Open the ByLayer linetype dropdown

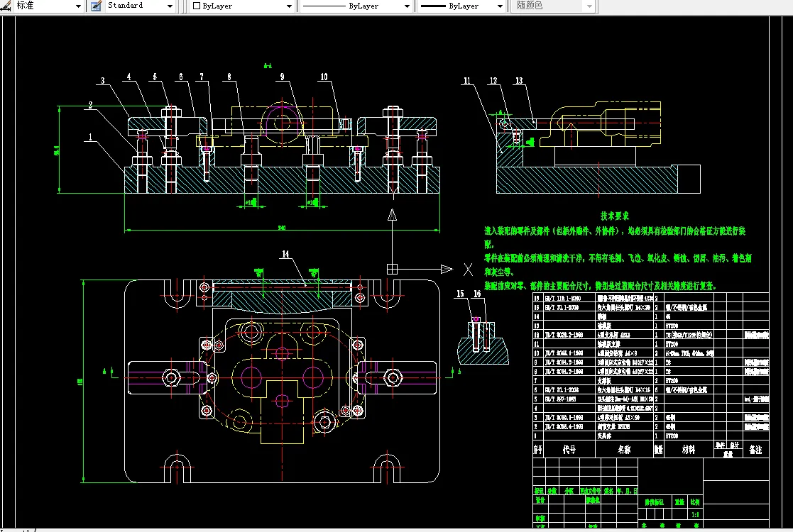407,6
